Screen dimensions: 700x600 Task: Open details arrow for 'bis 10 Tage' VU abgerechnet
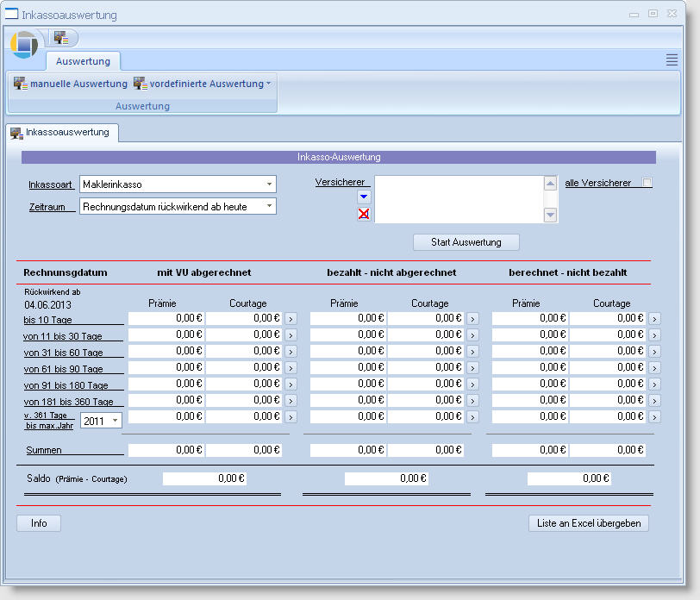pyautogui.click(x=291, y=318)
